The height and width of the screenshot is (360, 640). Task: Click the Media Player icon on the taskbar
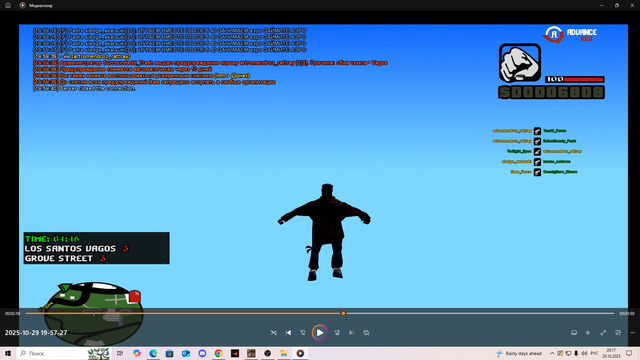pos(300,353)
